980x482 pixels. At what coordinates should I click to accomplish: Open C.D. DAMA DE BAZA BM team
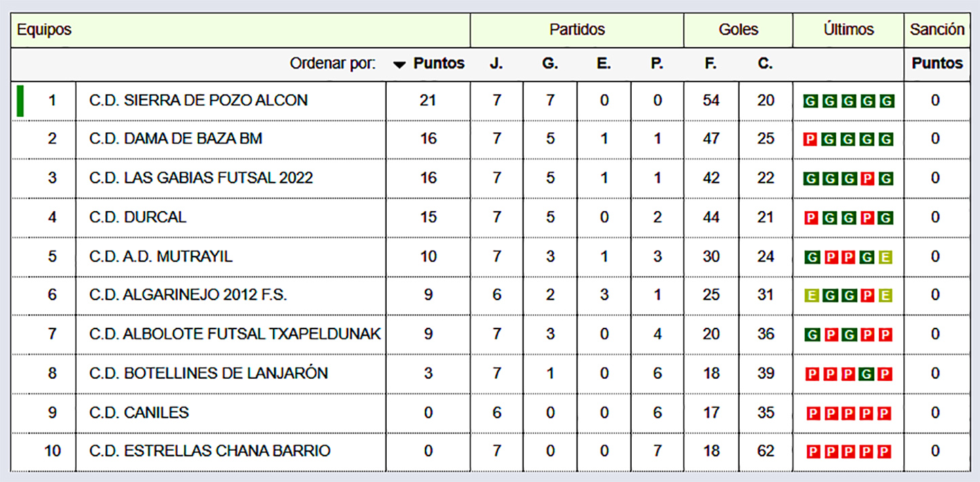coord(176,138)
